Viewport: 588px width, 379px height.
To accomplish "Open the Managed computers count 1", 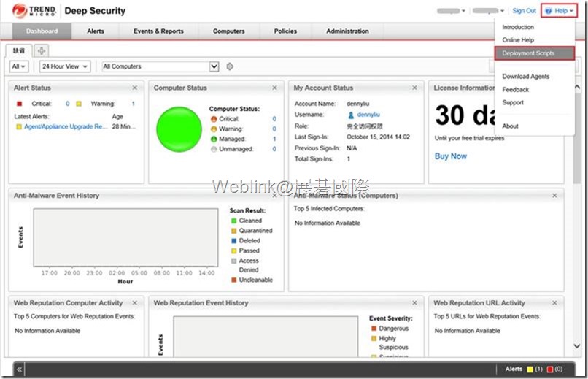I will point(274,139).
